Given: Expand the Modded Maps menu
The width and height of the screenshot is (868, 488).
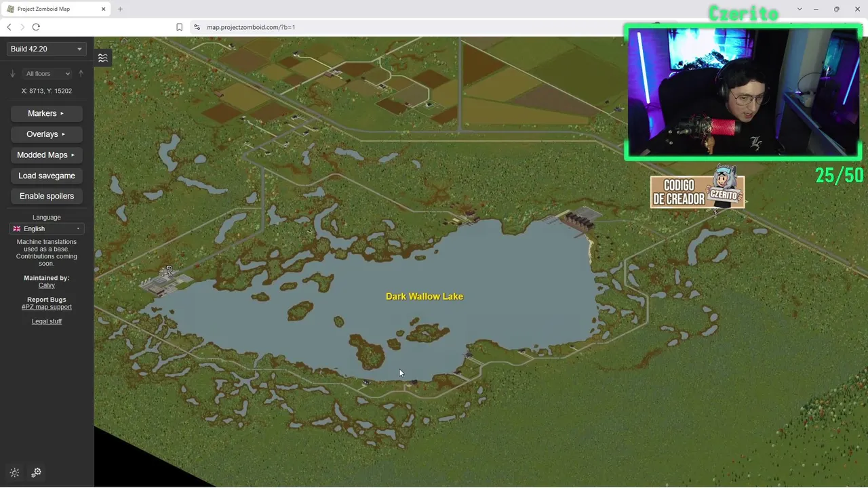Looking at the screenshot, I should click(46, 155).
